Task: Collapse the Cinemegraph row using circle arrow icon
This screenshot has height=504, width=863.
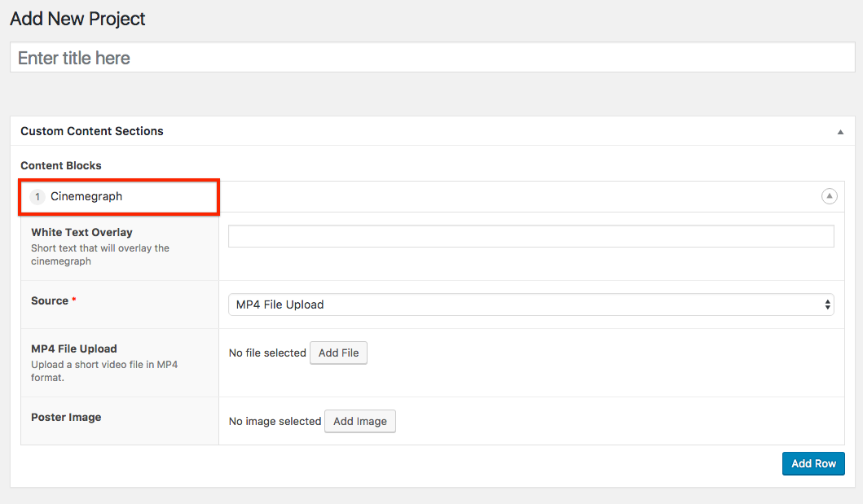Action: [x=829, y=196]
